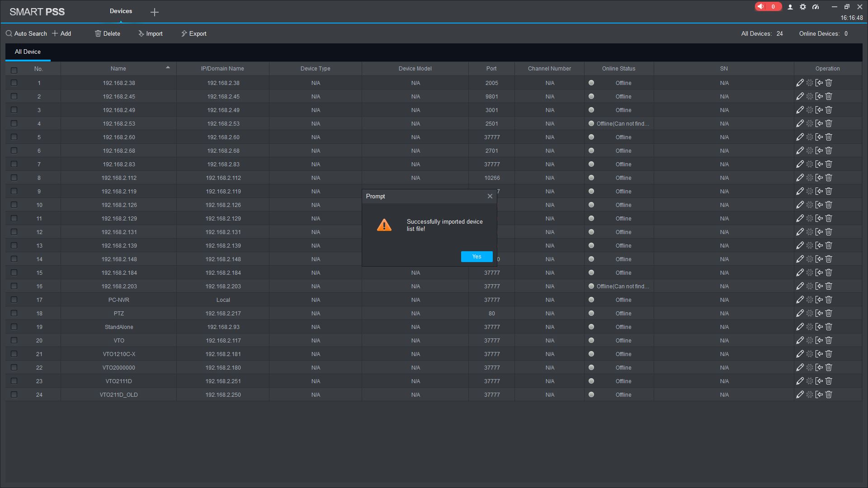868x488 pixels.
Task: Edit device 192.168.2.38 with pencil icon
Action: click(x=800, y=83)
